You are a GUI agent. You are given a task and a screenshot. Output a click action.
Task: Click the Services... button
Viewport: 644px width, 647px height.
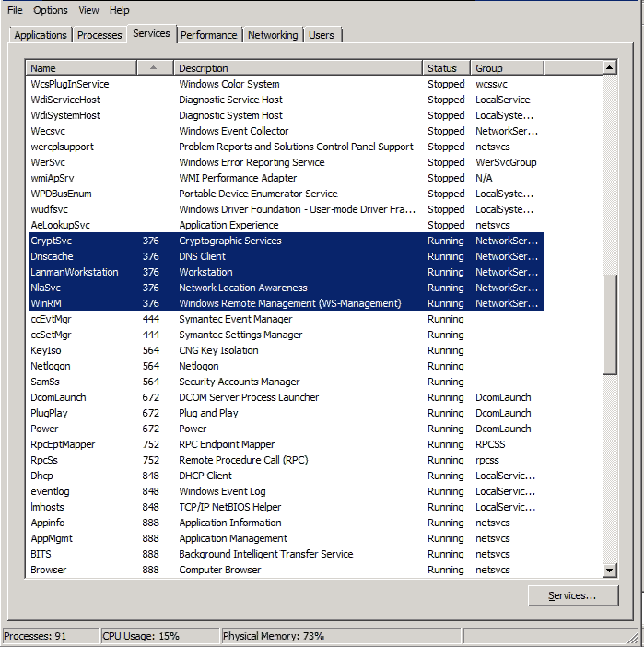pos(572,595)
